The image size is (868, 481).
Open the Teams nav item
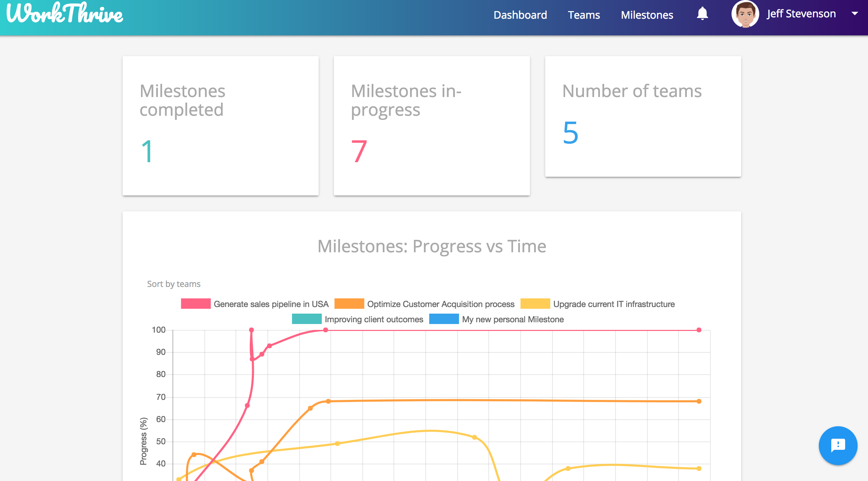(x=584, y=15)
